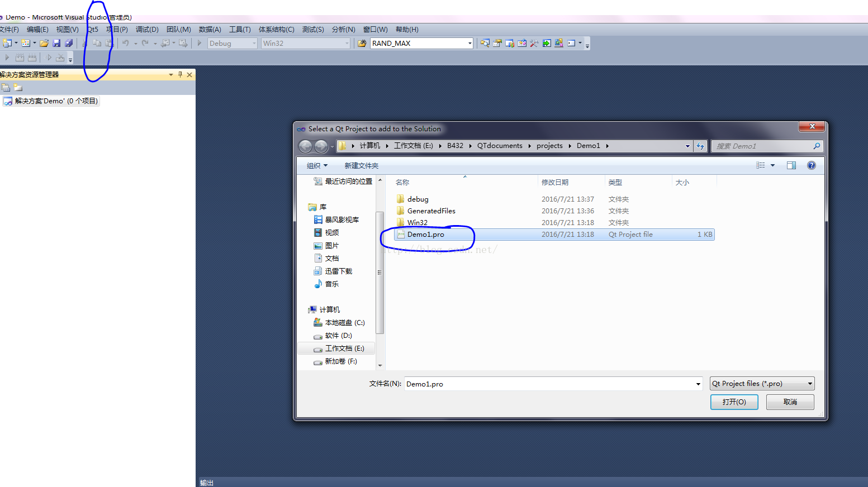Select the Demo1.pro file
868x487 pixels.
pos(554,235)
